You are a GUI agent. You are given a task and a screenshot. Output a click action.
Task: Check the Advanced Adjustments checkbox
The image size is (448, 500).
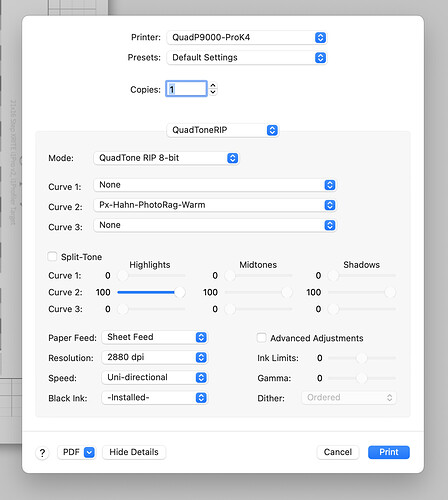tap(262, 338)
